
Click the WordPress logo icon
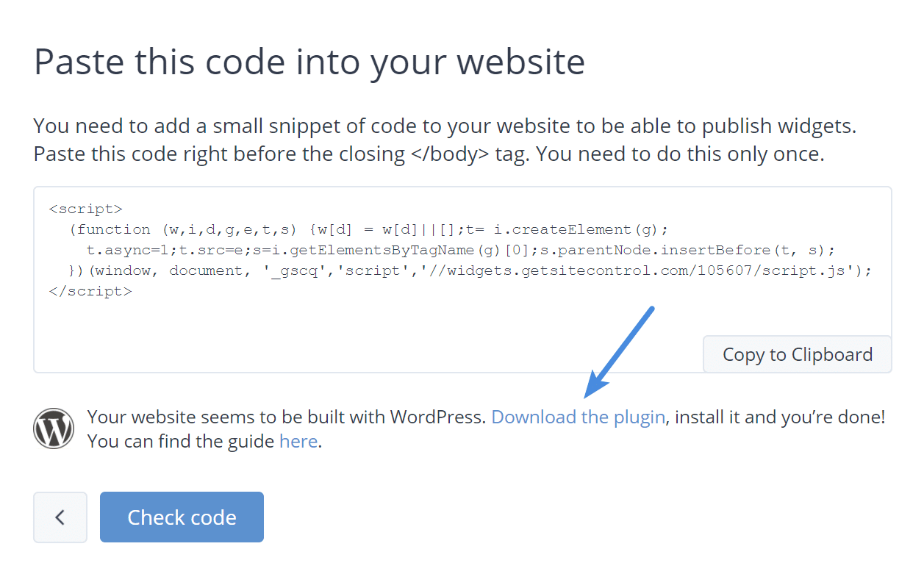pos(54,429)
